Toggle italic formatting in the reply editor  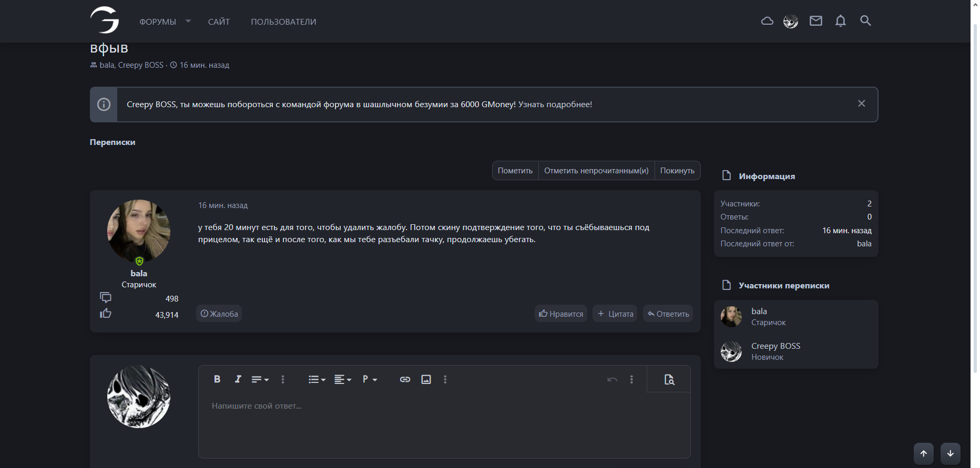click(x=238, y=379)
